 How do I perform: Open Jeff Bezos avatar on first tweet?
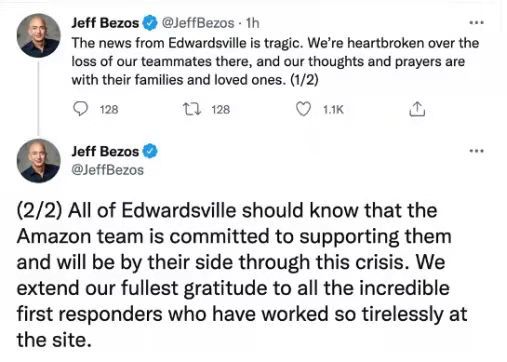[39, 36]
